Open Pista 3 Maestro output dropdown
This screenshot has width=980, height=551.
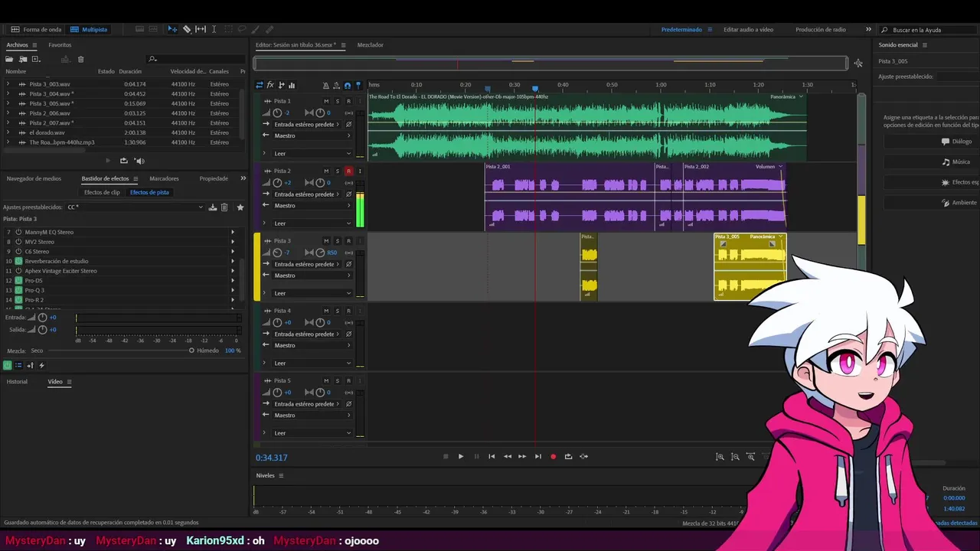(x=312, y=275)
